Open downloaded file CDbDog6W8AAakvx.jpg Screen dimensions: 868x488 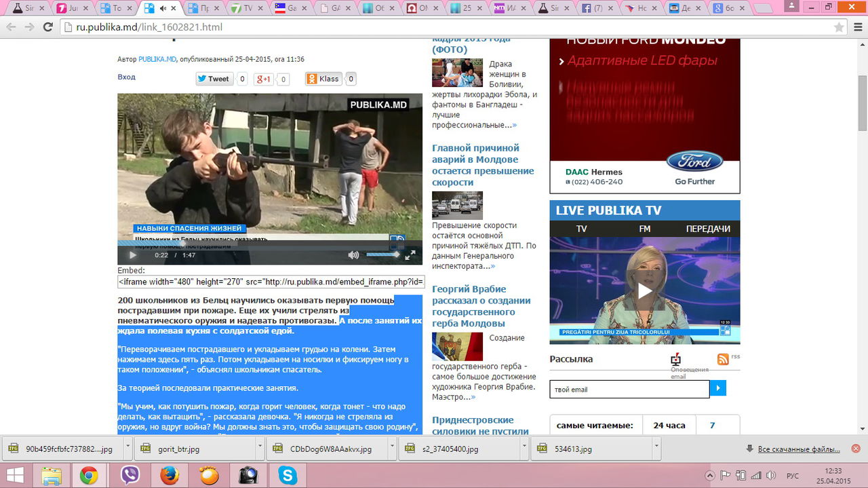click(327, 449)
